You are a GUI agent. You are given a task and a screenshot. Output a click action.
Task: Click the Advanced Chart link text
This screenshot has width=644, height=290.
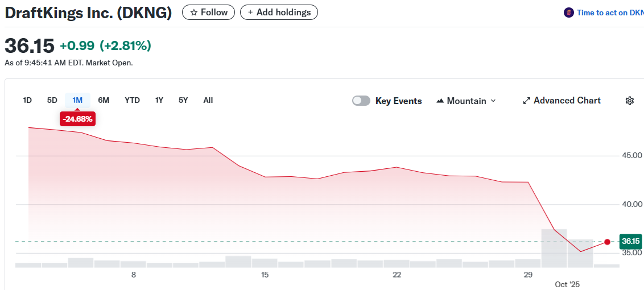tap(567, 101)
